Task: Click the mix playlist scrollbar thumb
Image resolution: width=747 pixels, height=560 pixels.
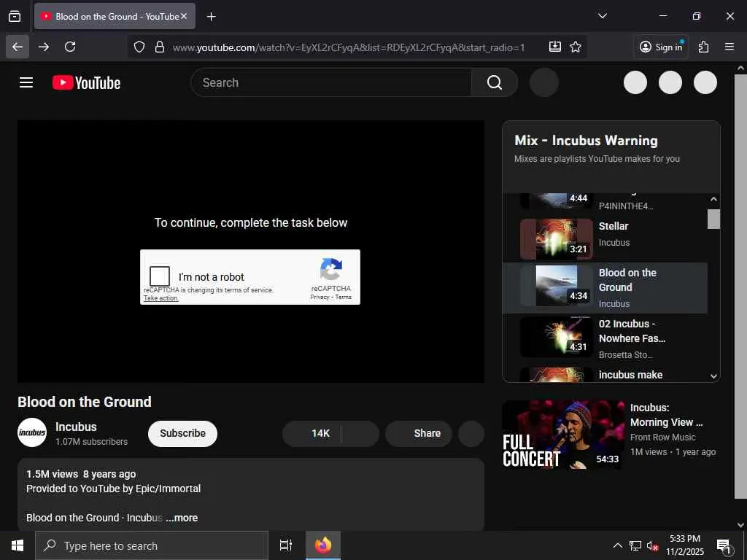Action: tap(713, 219)
